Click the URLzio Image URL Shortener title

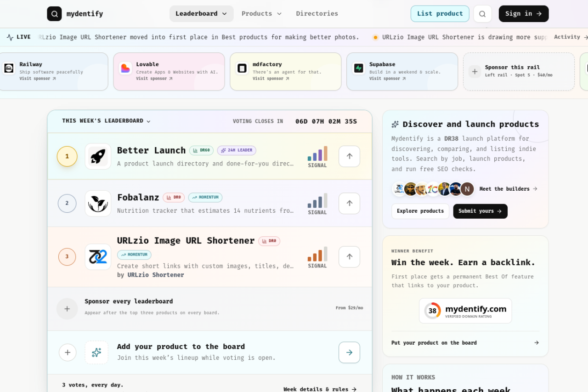186,240
